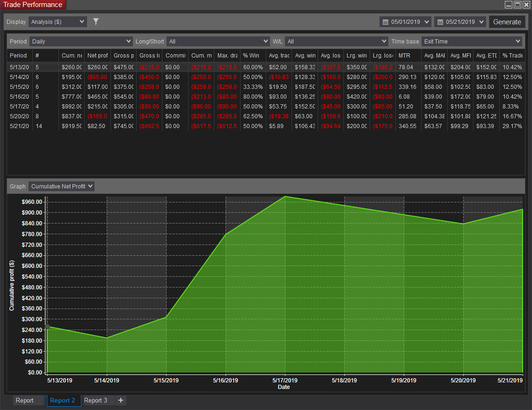Open the start date calendar icon
This screenshot has height=410, width=532.
click(386, 22)
